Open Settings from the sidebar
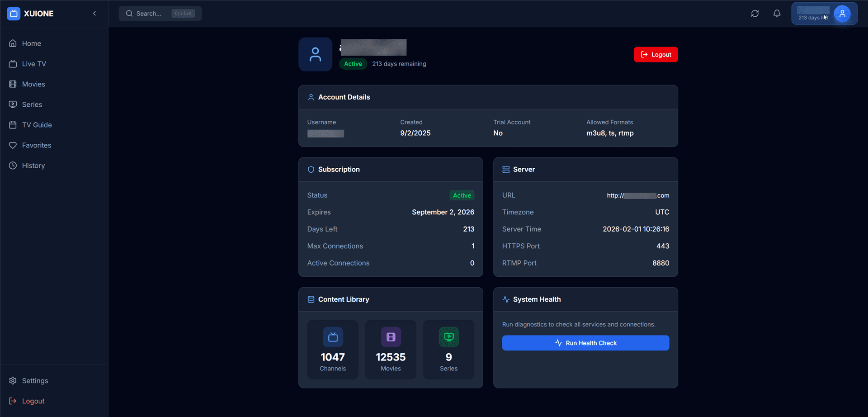Viewport: 868px width, 417px height. tap(35, 381)
